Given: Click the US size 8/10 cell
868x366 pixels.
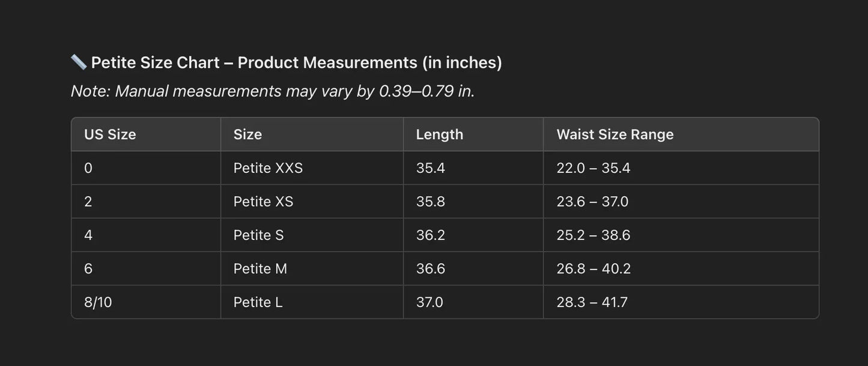Looking at the screenshot, I should pos(98,302).
